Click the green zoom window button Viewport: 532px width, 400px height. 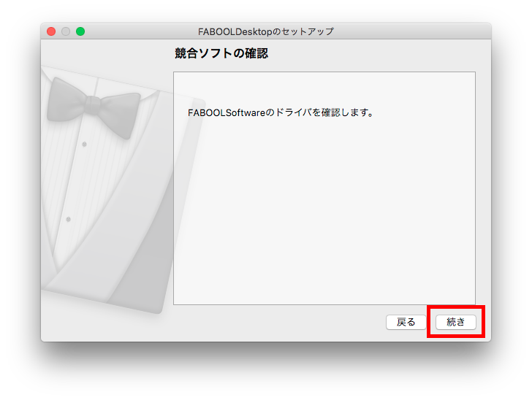(80, 31)
